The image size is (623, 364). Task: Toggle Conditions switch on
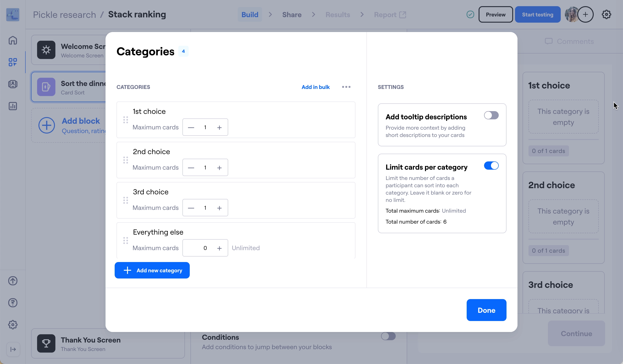coord(388,336)
